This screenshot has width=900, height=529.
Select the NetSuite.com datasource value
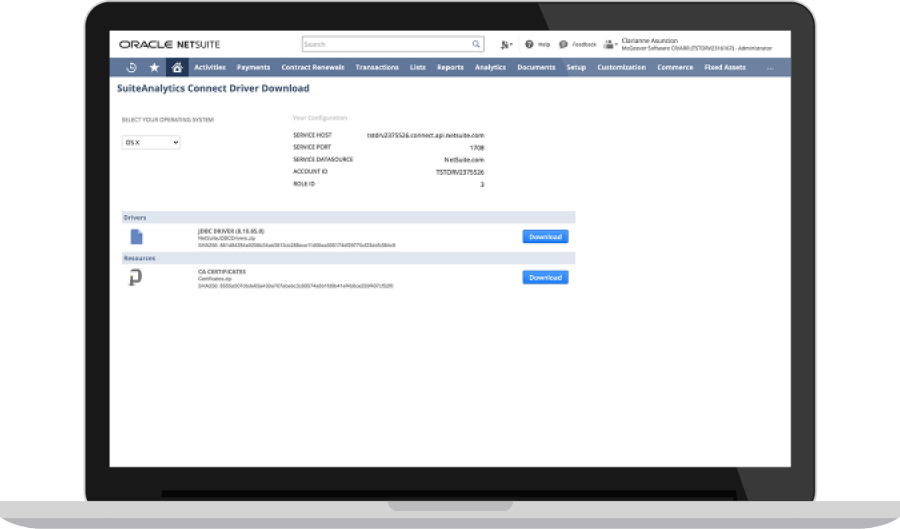(464, 160)
